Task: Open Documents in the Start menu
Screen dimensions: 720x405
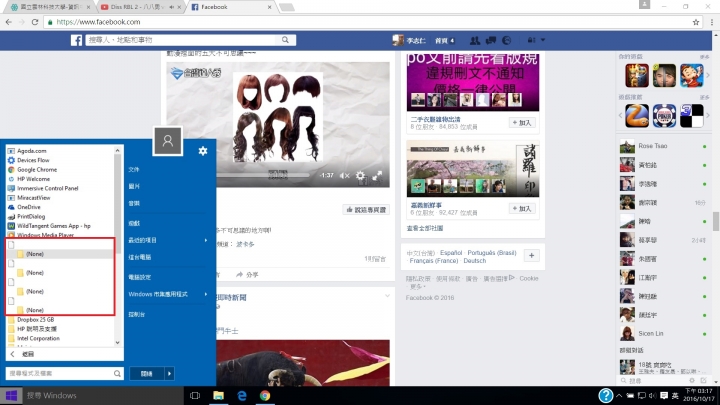Action: [134, 169]
